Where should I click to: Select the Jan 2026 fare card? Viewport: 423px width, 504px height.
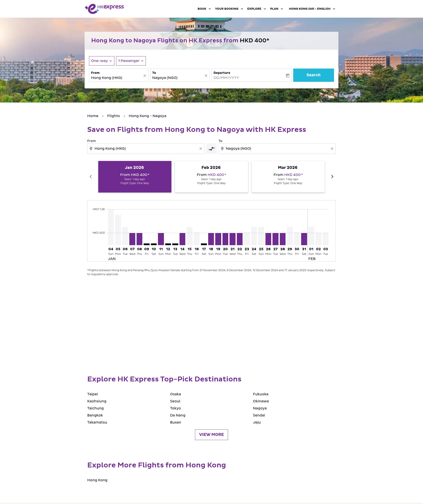tap(135, 177)
